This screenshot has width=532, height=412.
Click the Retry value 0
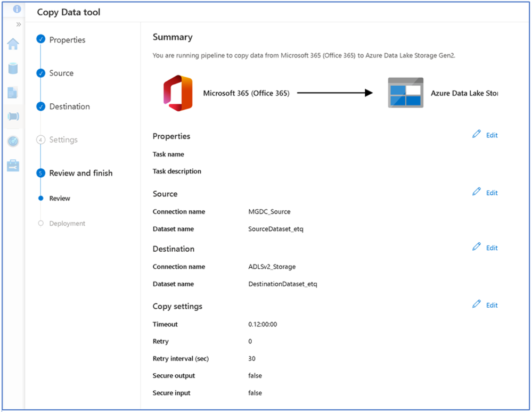point(250,341)
